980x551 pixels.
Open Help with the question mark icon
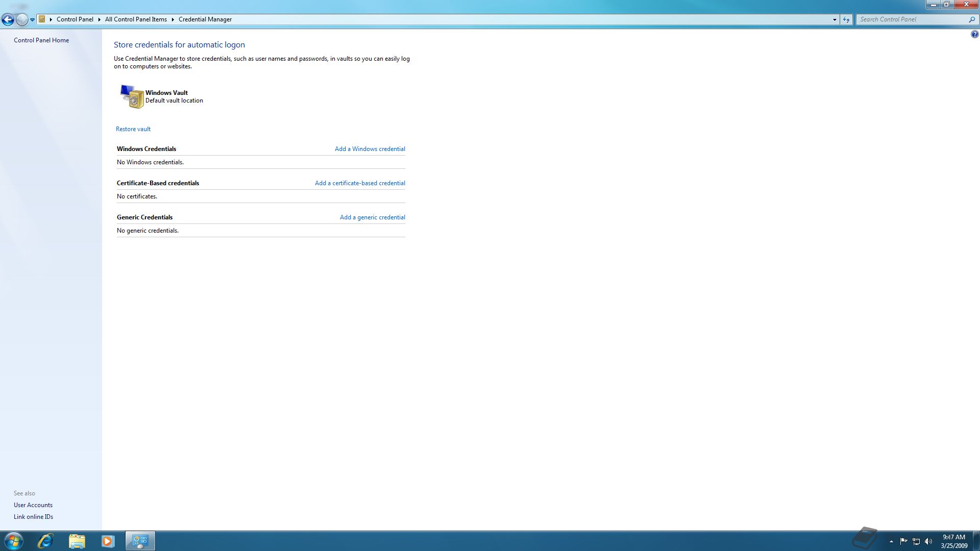pyautogui.click(x=974, y=35)
